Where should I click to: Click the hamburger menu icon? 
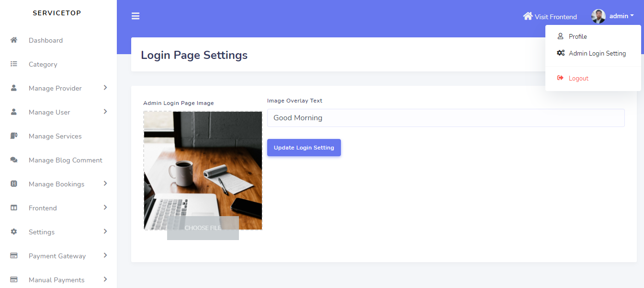tap(136, 16)
